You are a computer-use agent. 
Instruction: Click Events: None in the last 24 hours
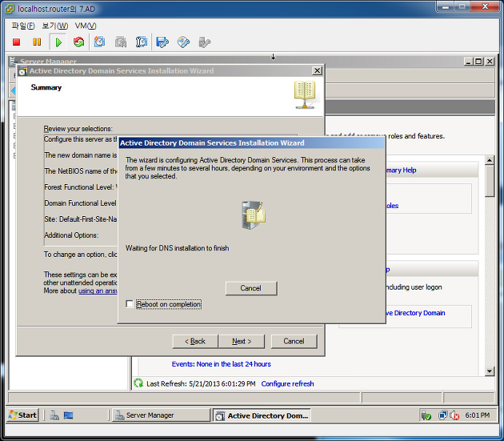221,364
